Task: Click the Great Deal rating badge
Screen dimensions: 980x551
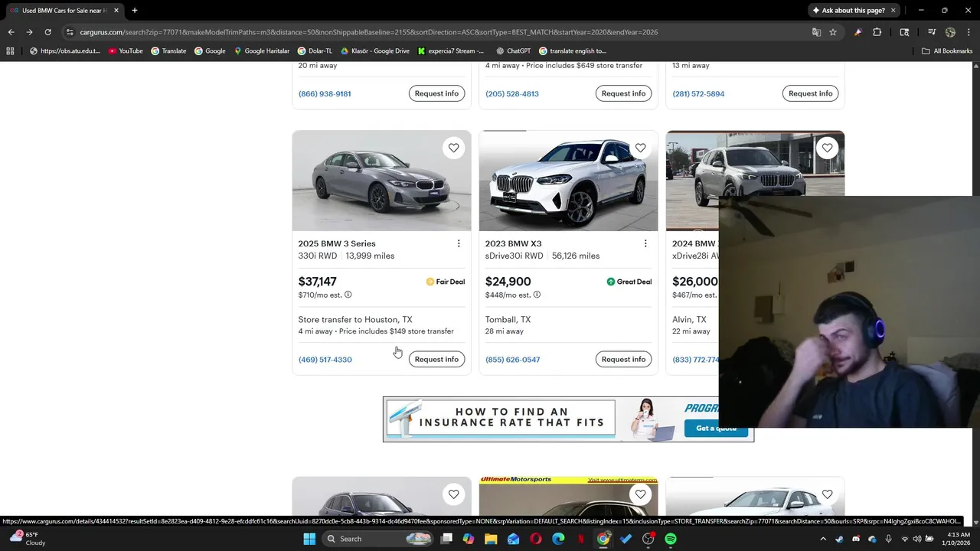Action: click(x=629, y=282)
